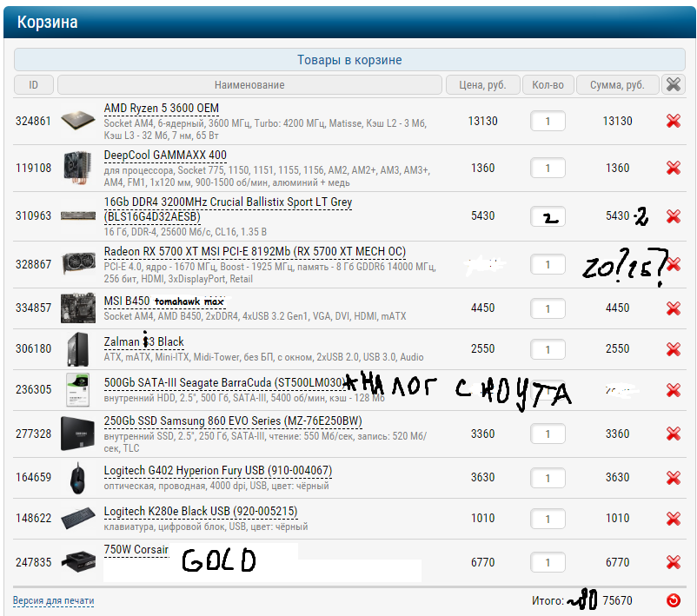Viewport: 697px width, 616px height.
Task: Open the Samsung 860 EVO thumbnail
Action: [78, 434]
